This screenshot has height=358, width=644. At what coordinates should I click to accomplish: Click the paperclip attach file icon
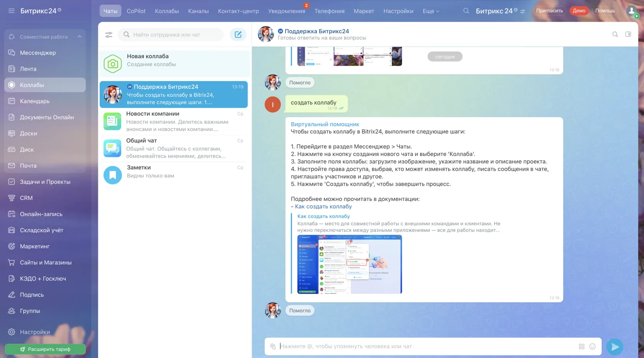(273, 347)
